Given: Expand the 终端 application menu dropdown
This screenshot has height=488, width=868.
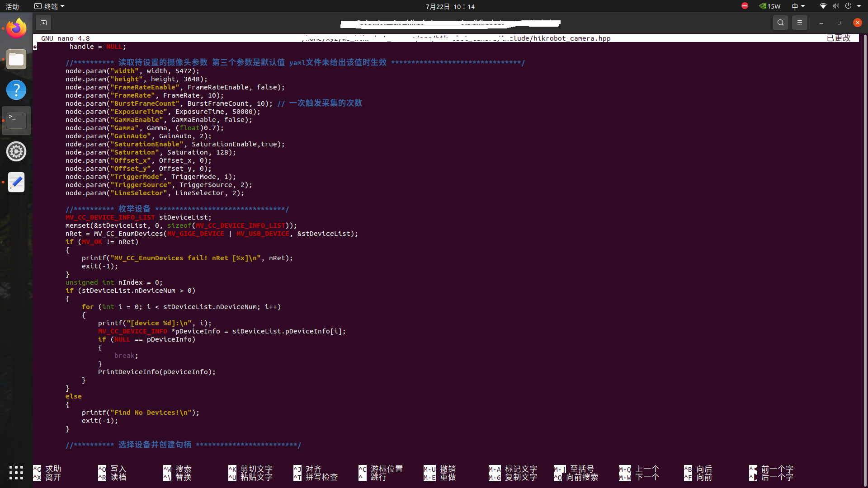Looking at the screenshot, I should [50, 6].
